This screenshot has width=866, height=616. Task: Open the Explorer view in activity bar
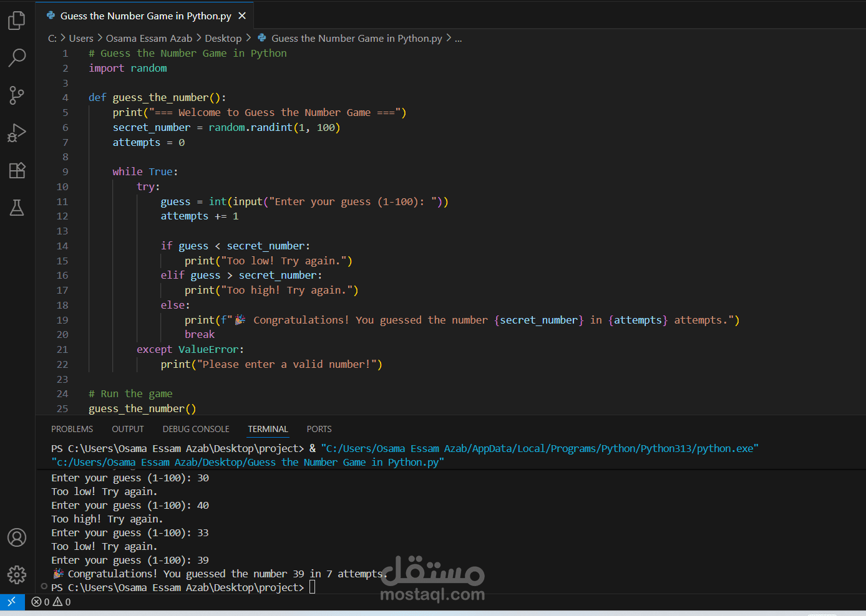tap(17, 21)
